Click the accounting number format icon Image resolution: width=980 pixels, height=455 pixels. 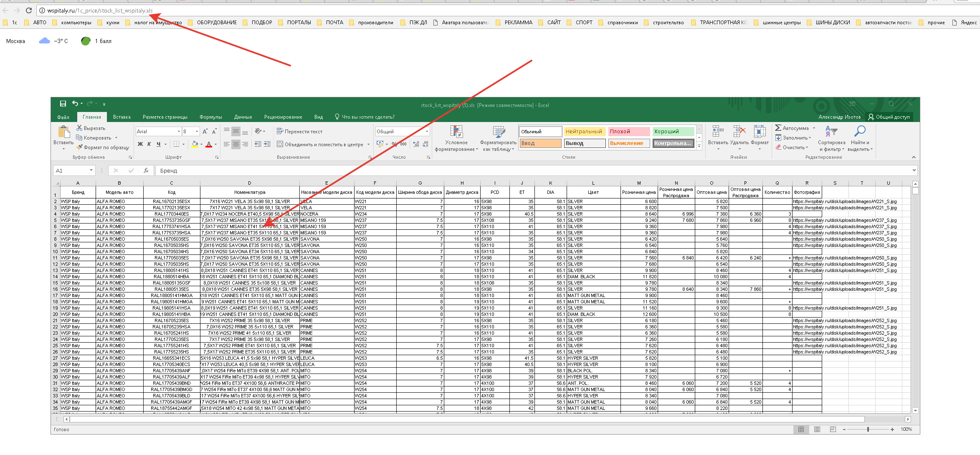point(380,144)
